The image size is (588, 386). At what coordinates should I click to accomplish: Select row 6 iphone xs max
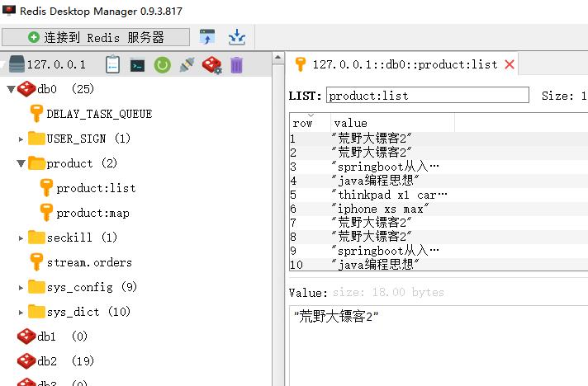point(439,209)
